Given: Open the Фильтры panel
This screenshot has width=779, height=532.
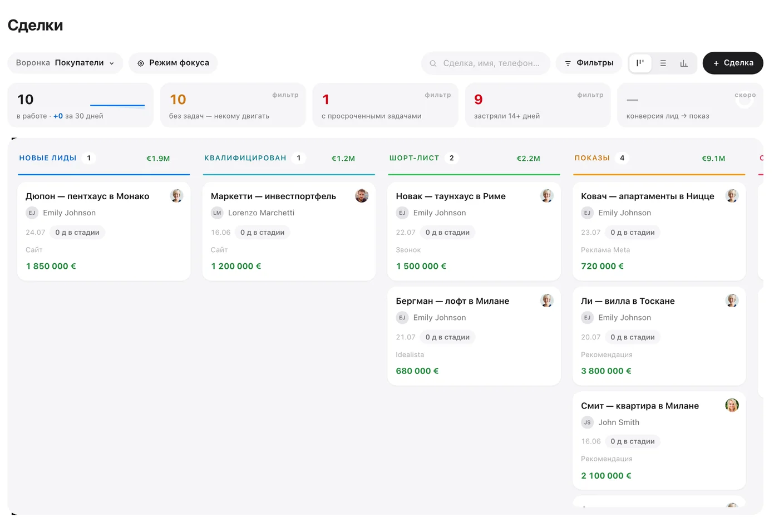Looking at the screenshot, I should click(589, 63).
